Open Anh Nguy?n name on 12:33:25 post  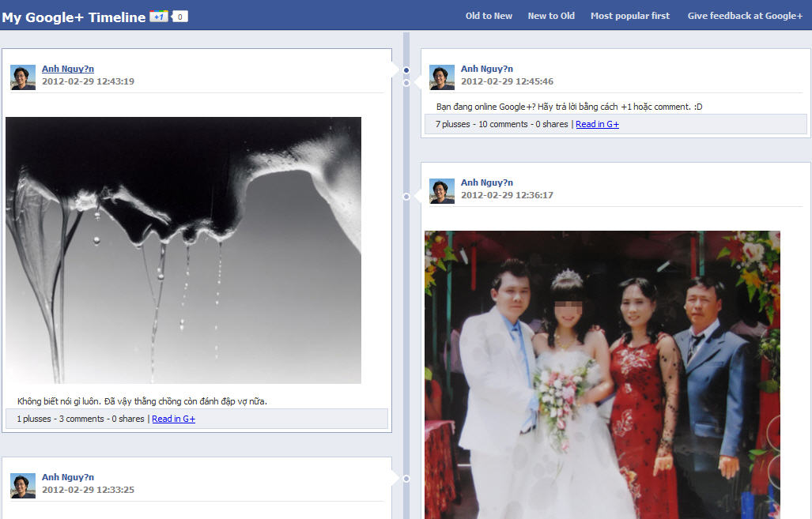coord(68,477)
